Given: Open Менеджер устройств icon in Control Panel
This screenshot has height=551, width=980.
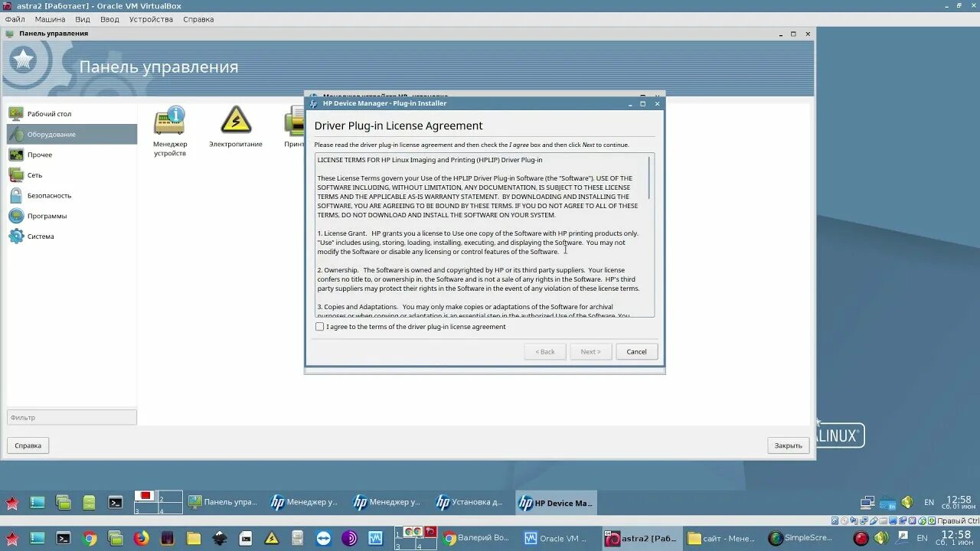Looking at the screenshot, I should click(x=169, y=130).
